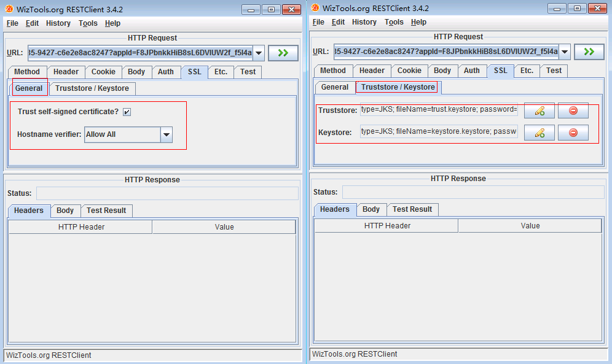
Task: Switch to the Header tab in right window
Action: pyautogui.click(x=372, y=71)
